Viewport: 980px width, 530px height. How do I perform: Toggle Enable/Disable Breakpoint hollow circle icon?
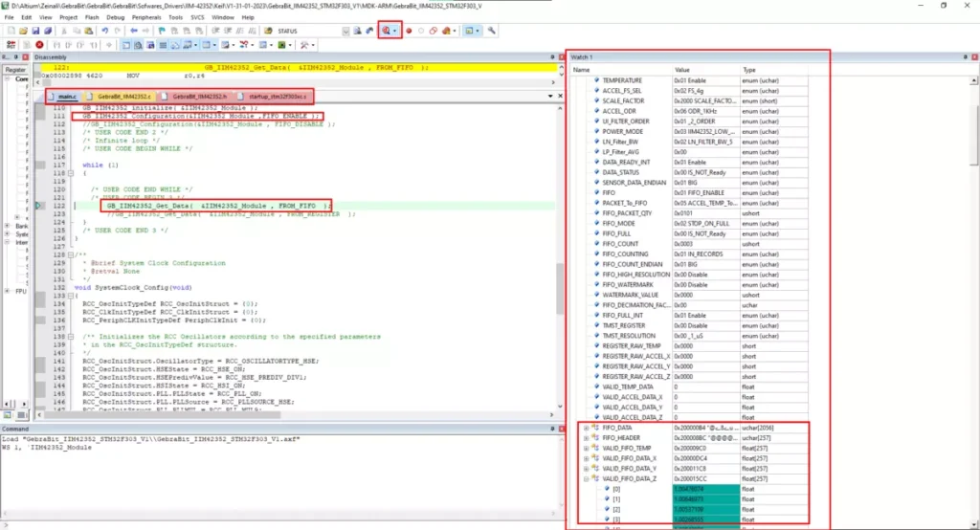(421, 31)
